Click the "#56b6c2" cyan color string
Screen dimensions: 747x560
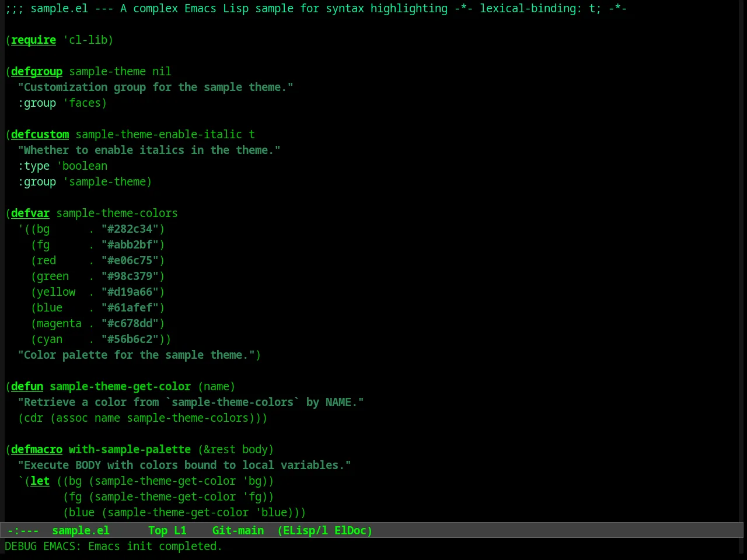point(130,339)
